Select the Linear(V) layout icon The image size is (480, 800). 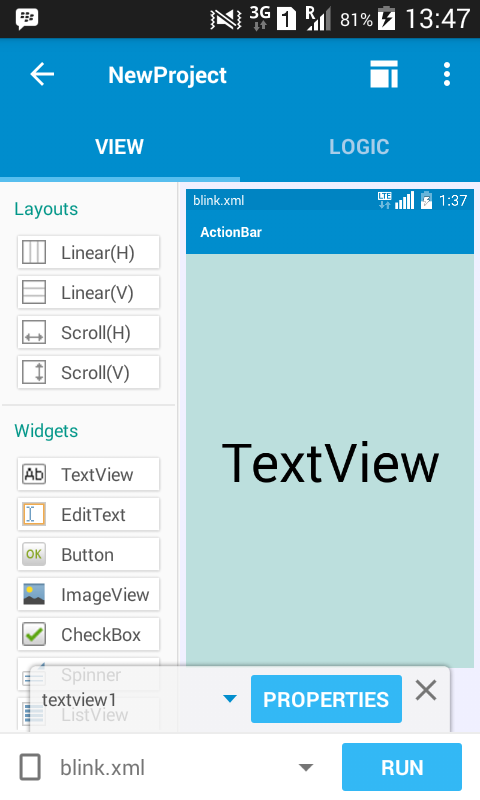(34, 292)
